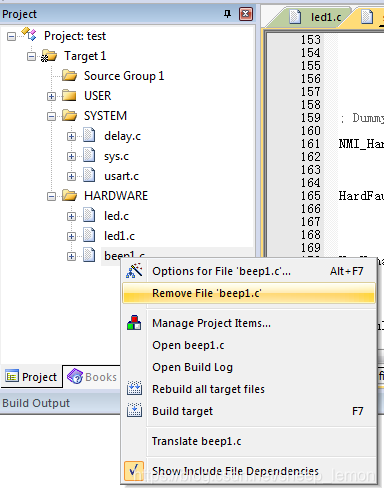Expand led1.c dependencies in tree
384x494 pixels.
[71, 236]
